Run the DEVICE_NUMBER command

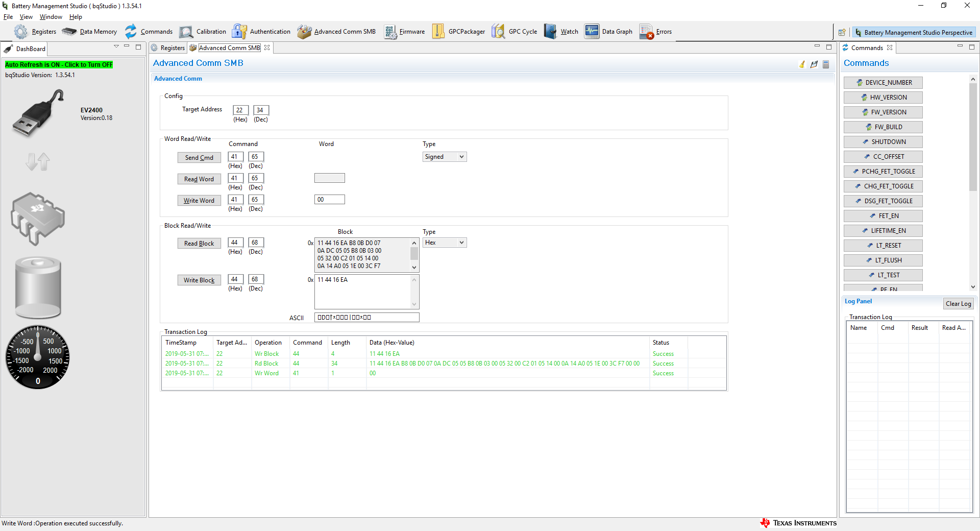point(883,83)
